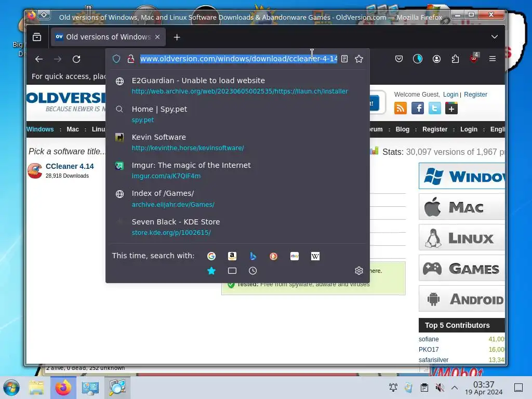Image resolution: width=532 pixels, height=399 pixels.
Task: Open the tracking protection shield icon
Action: 116,59
